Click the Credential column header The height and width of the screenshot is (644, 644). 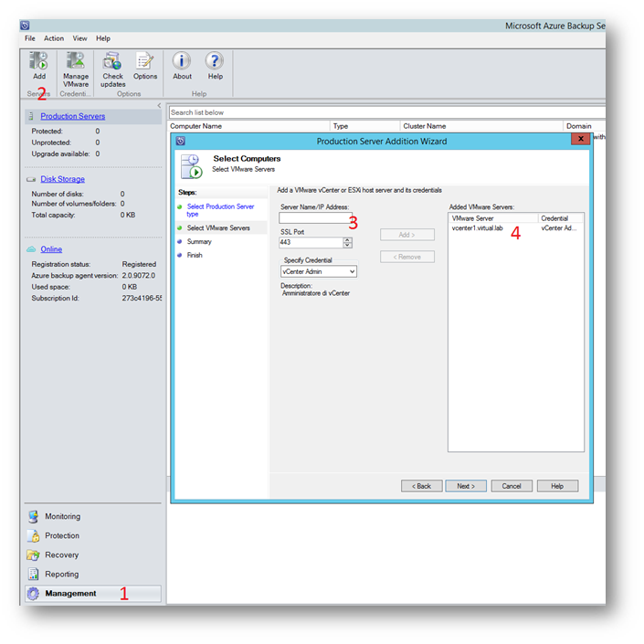pyautogui.click(x=560, y=218)
